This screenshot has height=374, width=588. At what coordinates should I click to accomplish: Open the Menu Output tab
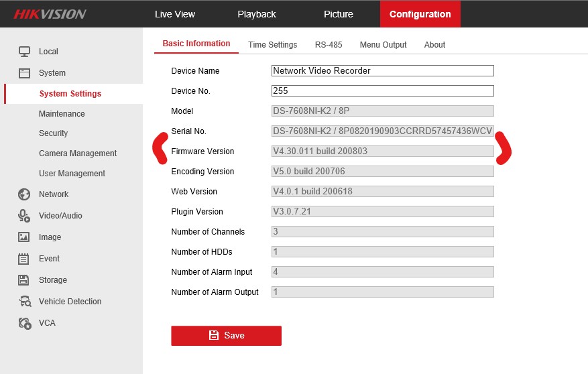click(x=383, y=45)
